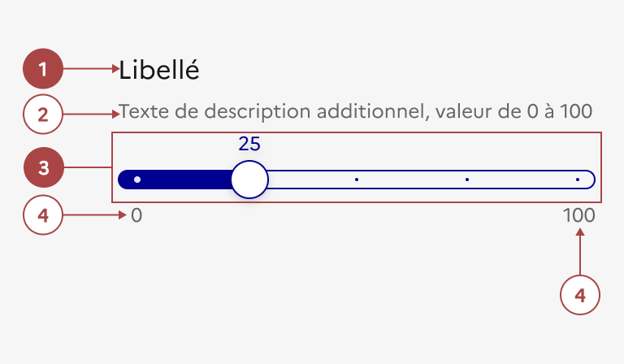
Task: Click the maximum value label 100
Action: [x=578, y=216]
